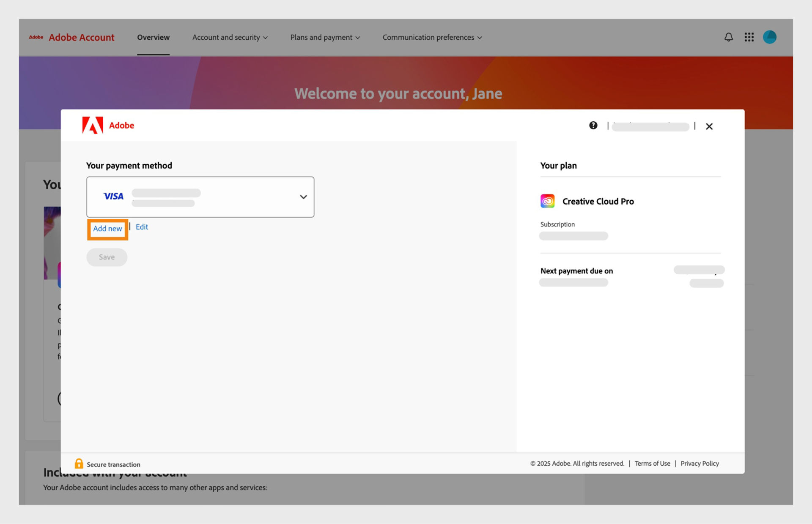Expand the Account and security menu
Viewport: 812px width, 524px height.
230,37
